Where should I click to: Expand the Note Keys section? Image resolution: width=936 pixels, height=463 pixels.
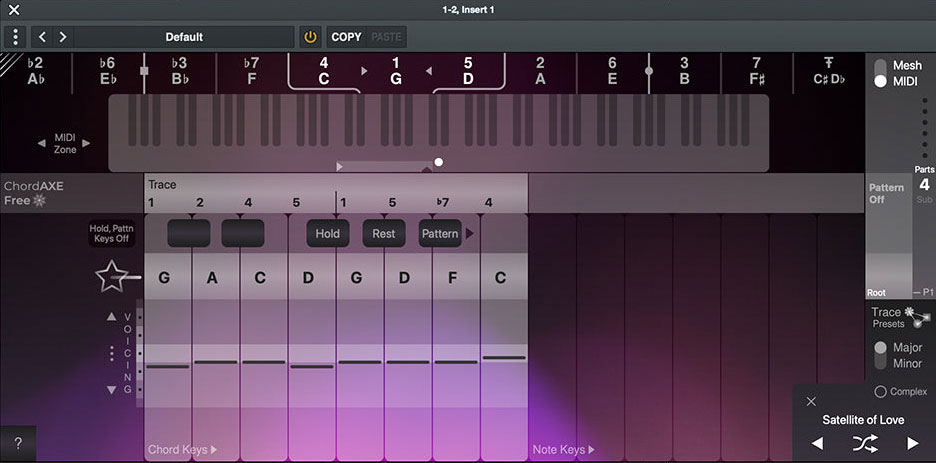[x=563, y=450]
